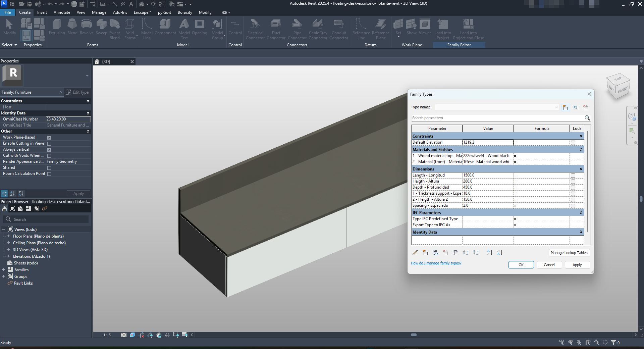Click the Family Types table vertical scrollbar
The image size is (644, 349).
click(588, 181)
